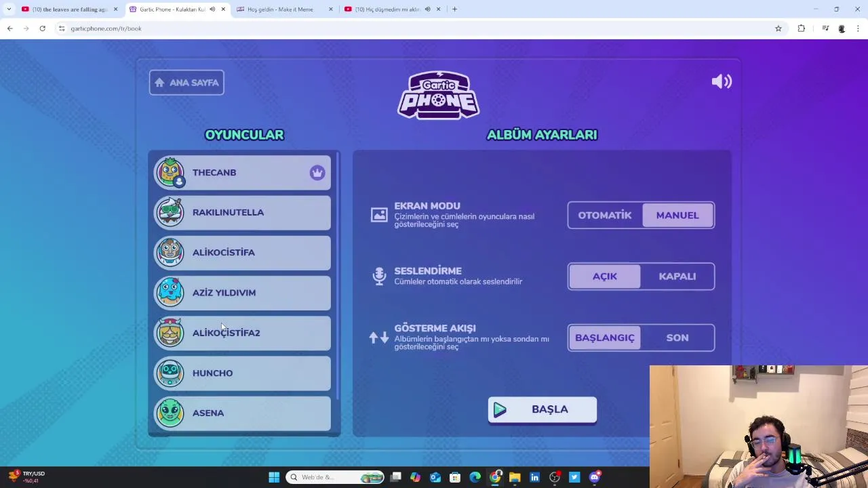Open Windows Start menu

pos(274,477)
